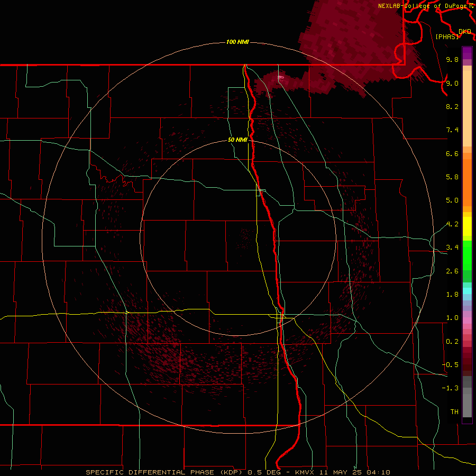The width and height of the screenshot is (476, 476).
Task: Click the 100 NMI range ring label
Action: [237, 42]
